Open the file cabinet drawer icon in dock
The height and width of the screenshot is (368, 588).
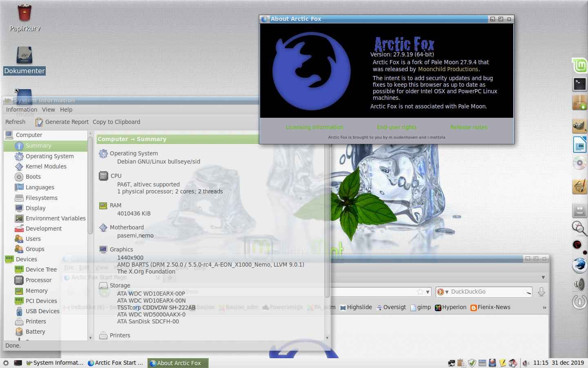click(x=579, y=211)
